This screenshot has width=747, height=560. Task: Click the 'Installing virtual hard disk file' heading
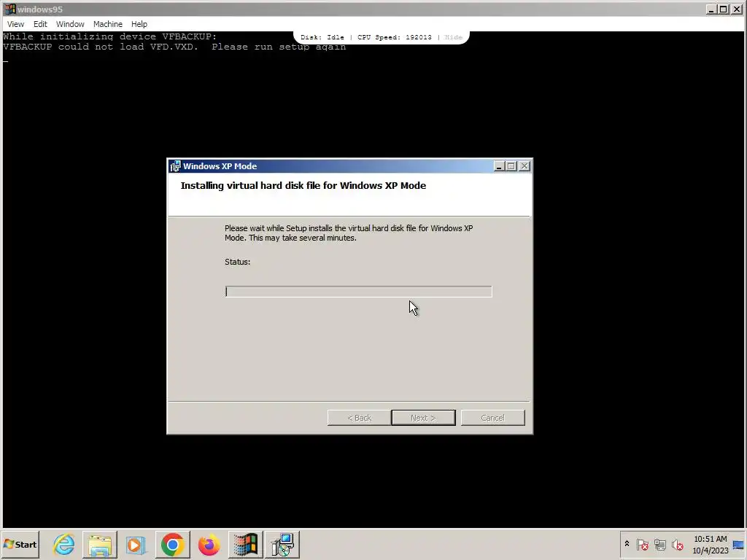pos(303,186)
